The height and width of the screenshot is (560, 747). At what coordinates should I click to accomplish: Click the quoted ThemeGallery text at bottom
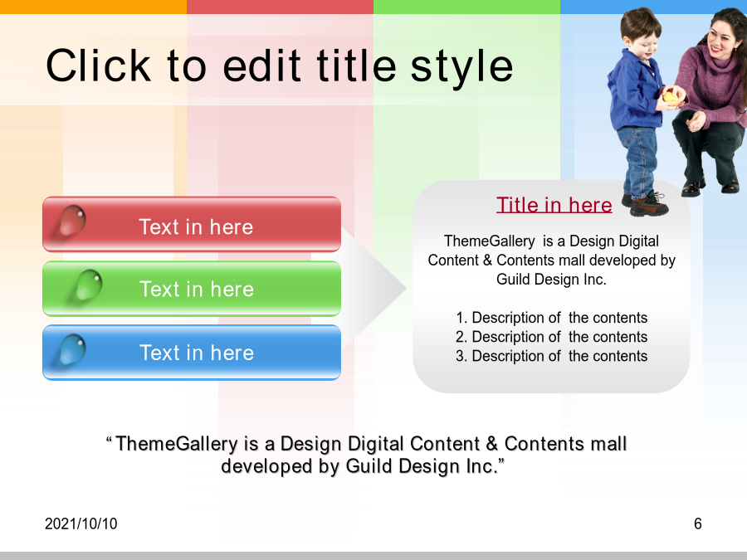(366, 455)
